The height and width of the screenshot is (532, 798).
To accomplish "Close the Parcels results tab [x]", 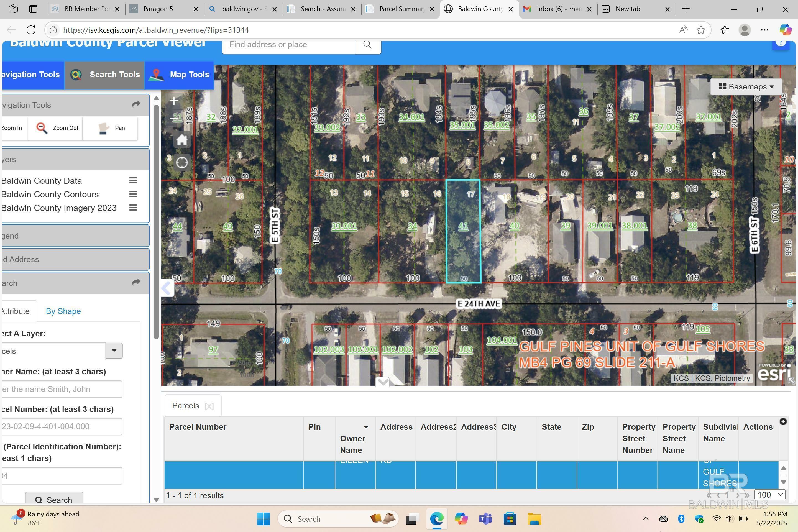I will [x=209, y=406].
